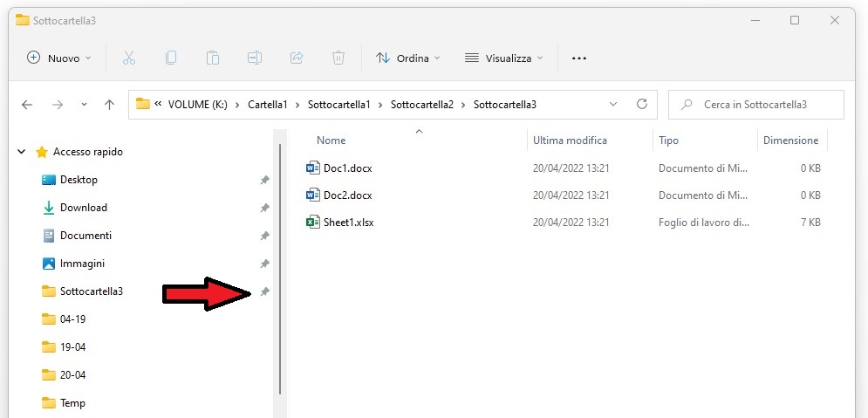
Task: Click the Word icon of Doc1.docx
Action: (x=313, y=168)
